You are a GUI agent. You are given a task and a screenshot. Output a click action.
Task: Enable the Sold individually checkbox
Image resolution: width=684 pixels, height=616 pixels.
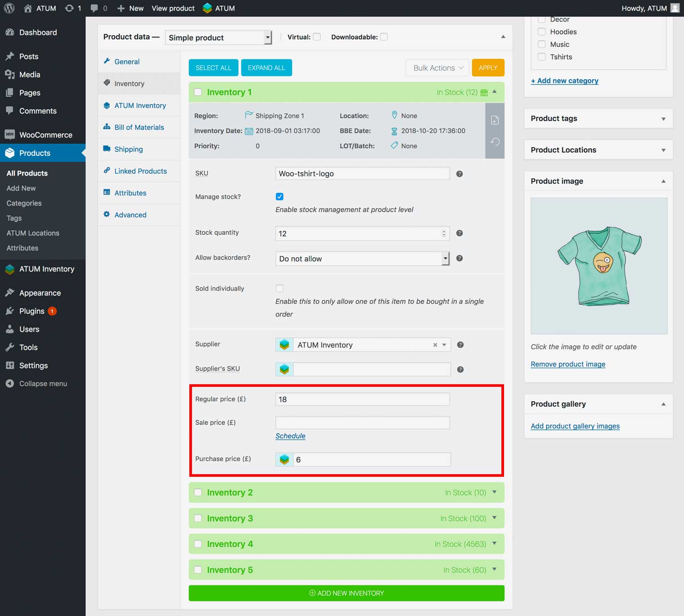(x=279, y=289)
